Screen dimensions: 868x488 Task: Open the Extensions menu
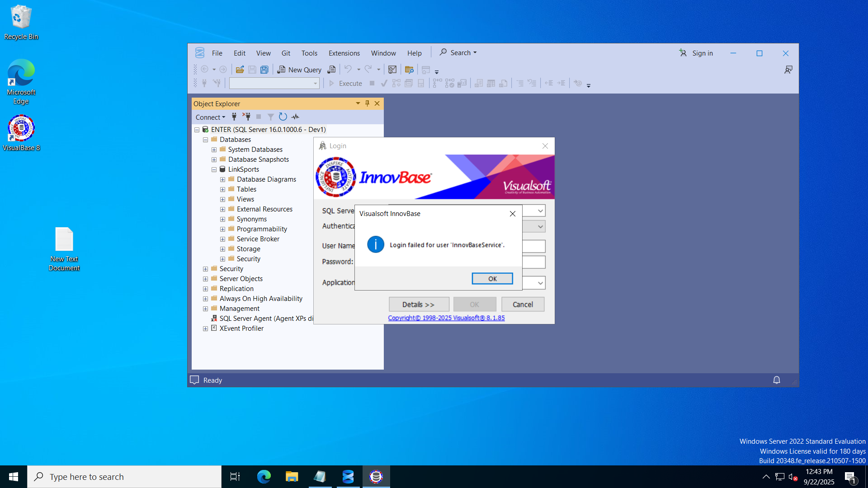click(344, 53)
